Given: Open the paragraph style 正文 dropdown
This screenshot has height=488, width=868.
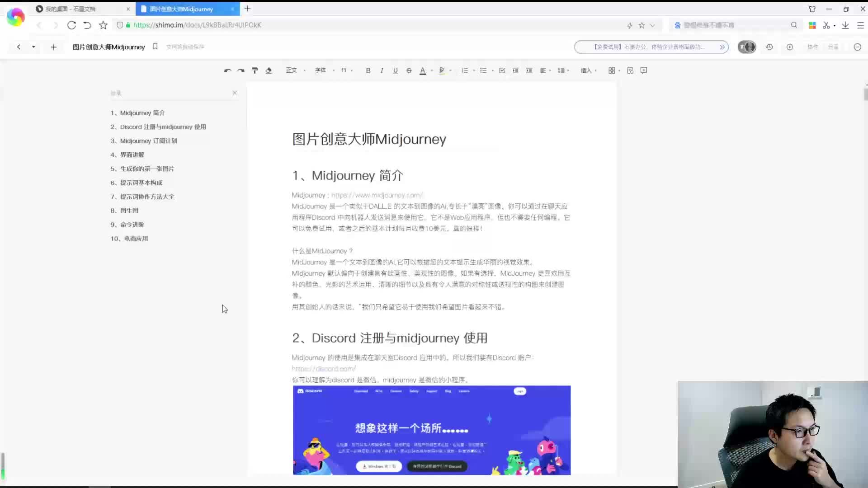Looking at the screenshot, I should pos(296,70).
